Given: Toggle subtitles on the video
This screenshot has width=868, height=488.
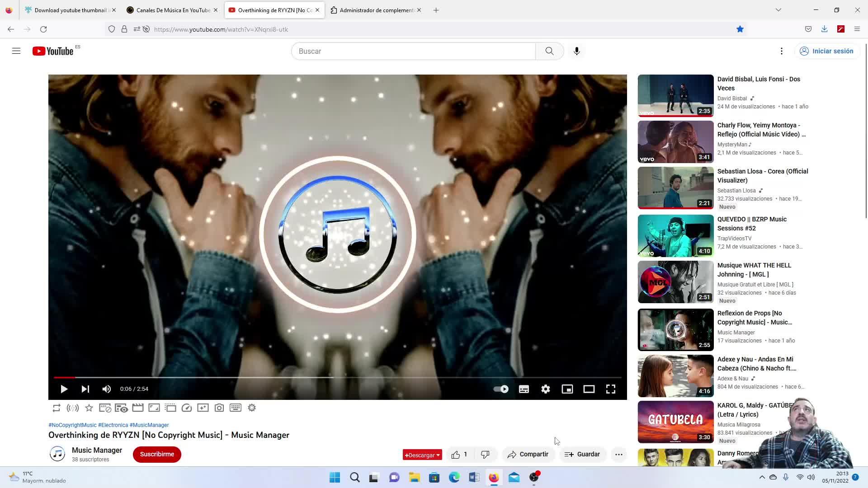Looking at the screenshot, I should click(x=524, y=389).
